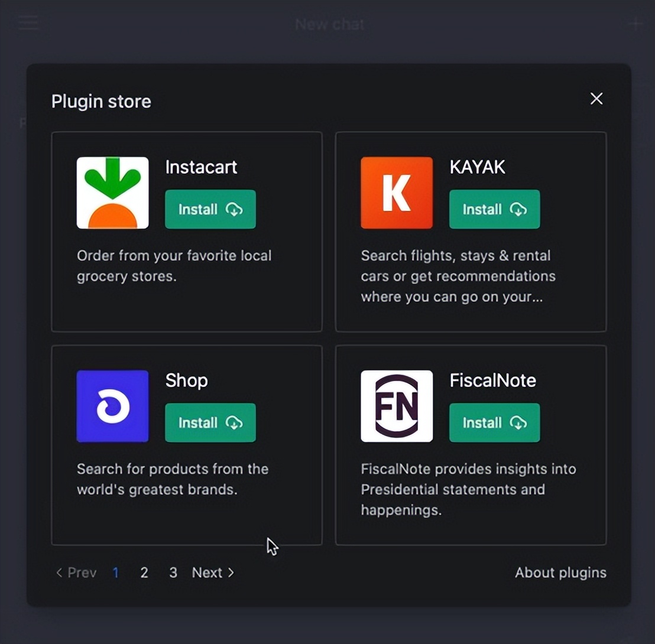
Task: Click the KAYAK description text
Action: click(458, 276)
